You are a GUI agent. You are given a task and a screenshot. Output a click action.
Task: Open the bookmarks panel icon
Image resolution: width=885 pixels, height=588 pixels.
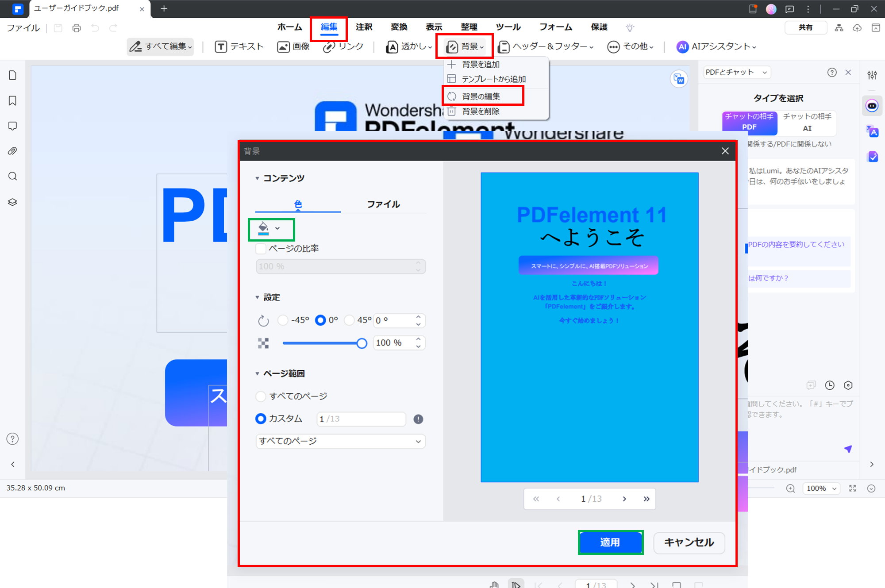tap(12, 101)
